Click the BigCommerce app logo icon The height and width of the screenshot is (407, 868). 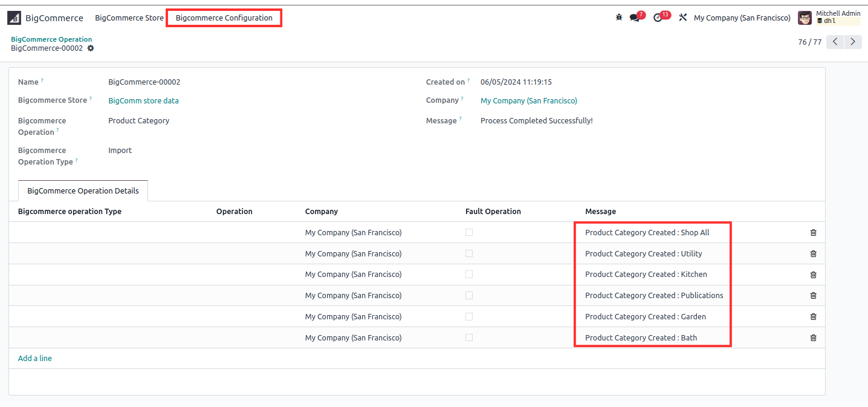pos(14,18)
